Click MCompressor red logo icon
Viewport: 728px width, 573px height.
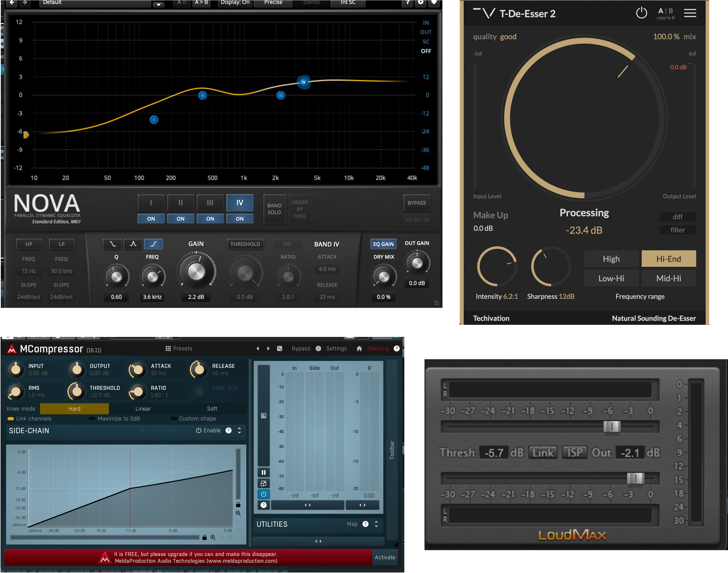(12, 349)
